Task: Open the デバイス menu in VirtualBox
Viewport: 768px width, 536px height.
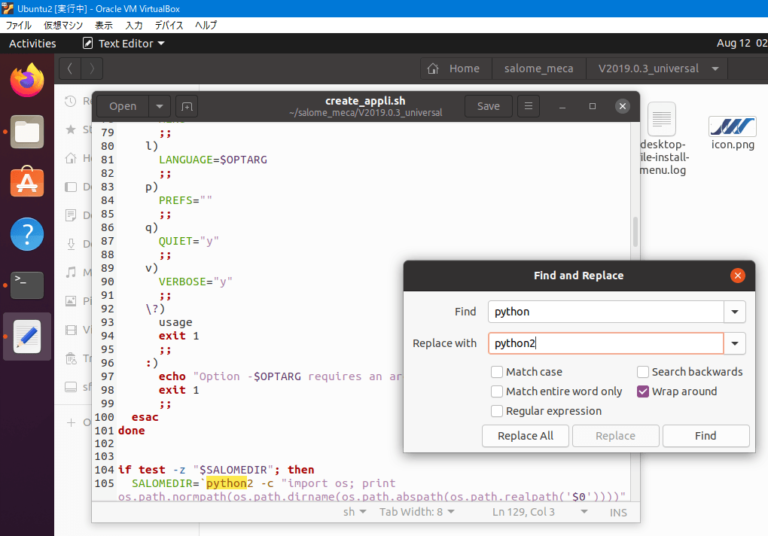Action: coord(169,25)
